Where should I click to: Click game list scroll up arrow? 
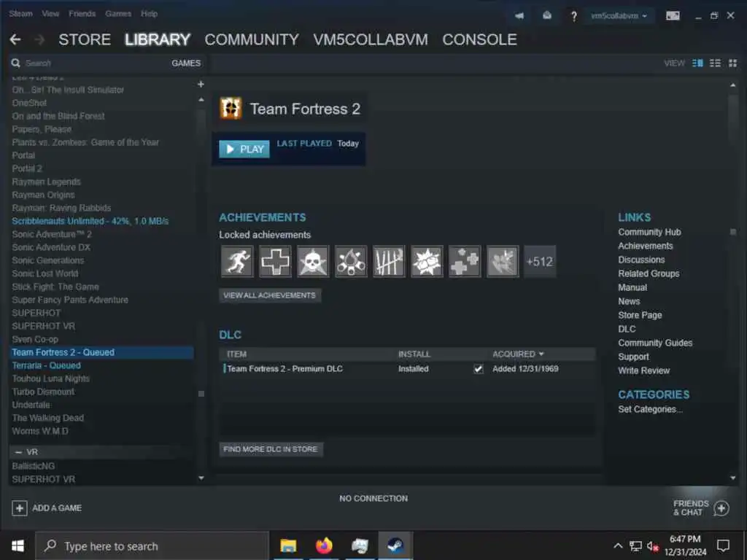point(201,100)
